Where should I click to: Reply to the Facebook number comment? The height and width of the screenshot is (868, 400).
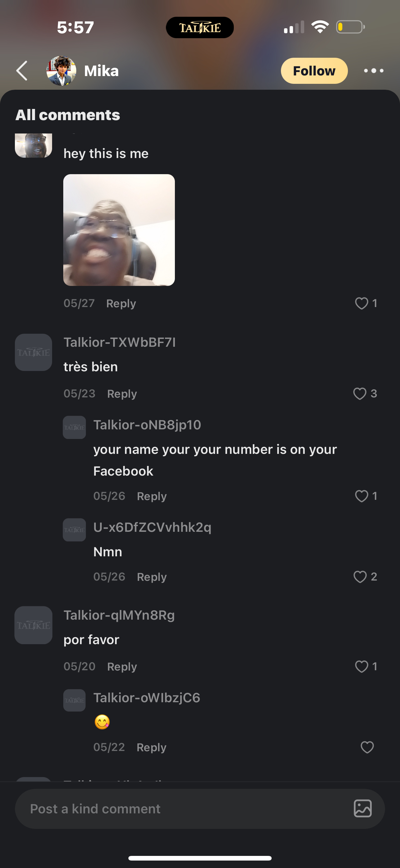(152, 496)
